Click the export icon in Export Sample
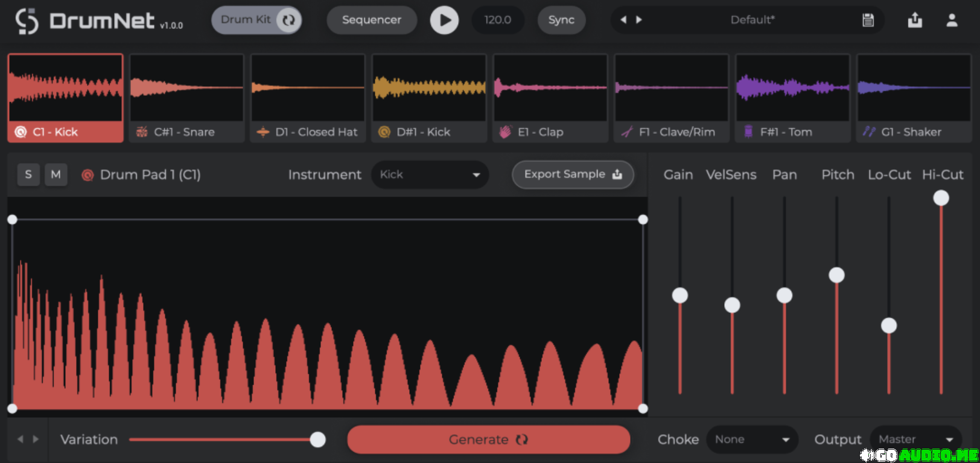Image resolution: width=980 pixels, height=463 pixels. click(617, 174)
